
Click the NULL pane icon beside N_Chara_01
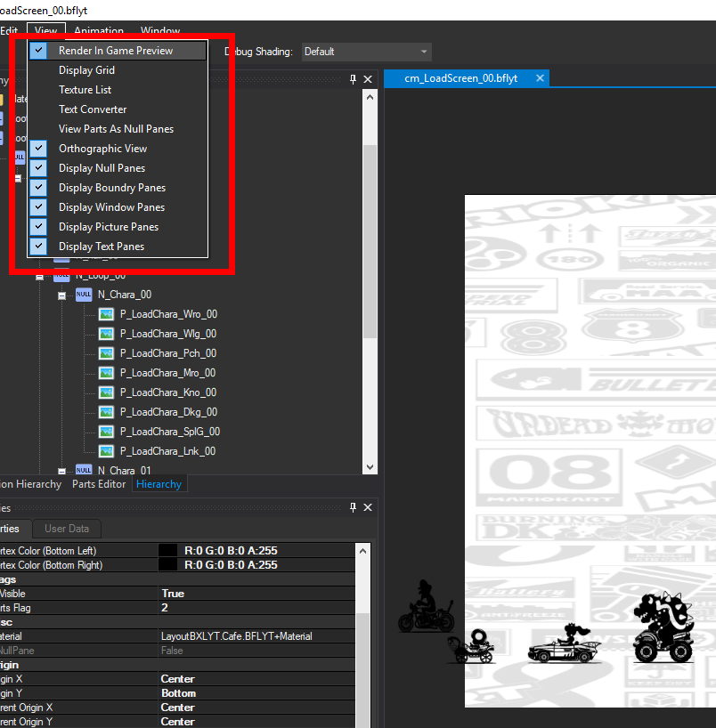click(x=84, y=470)
